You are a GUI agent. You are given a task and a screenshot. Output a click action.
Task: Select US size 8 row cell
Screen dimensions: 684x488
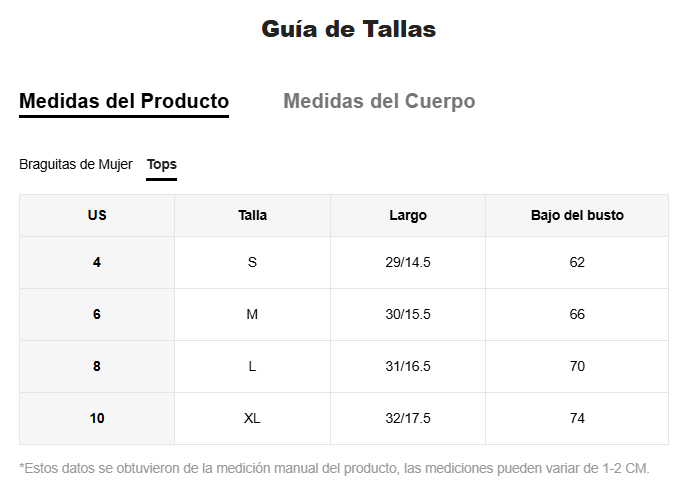coord(97,366)
